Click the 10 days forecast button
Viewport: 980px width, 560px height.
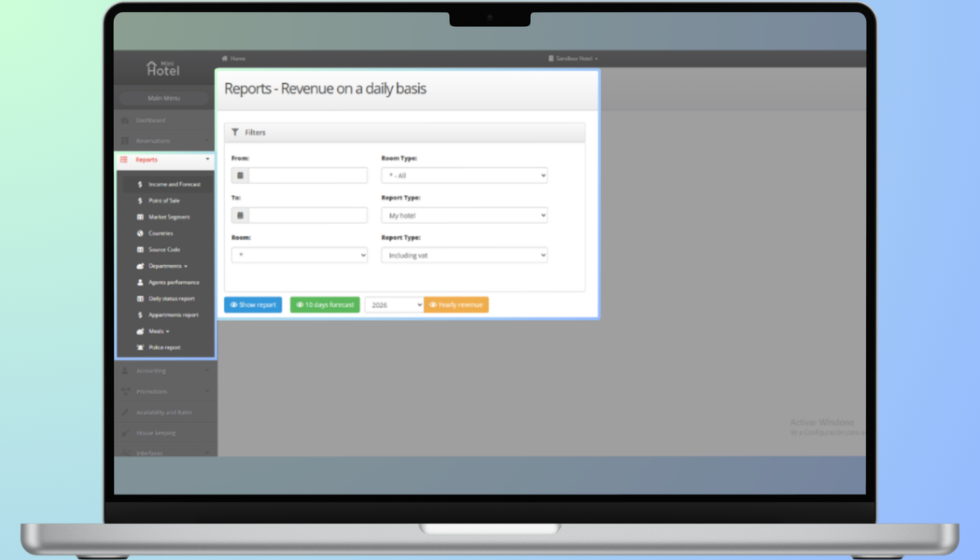[x=325, y=305]
